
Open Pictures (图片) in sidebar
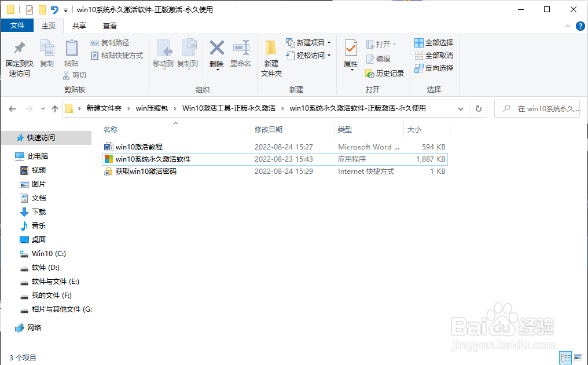pos(39,184)
